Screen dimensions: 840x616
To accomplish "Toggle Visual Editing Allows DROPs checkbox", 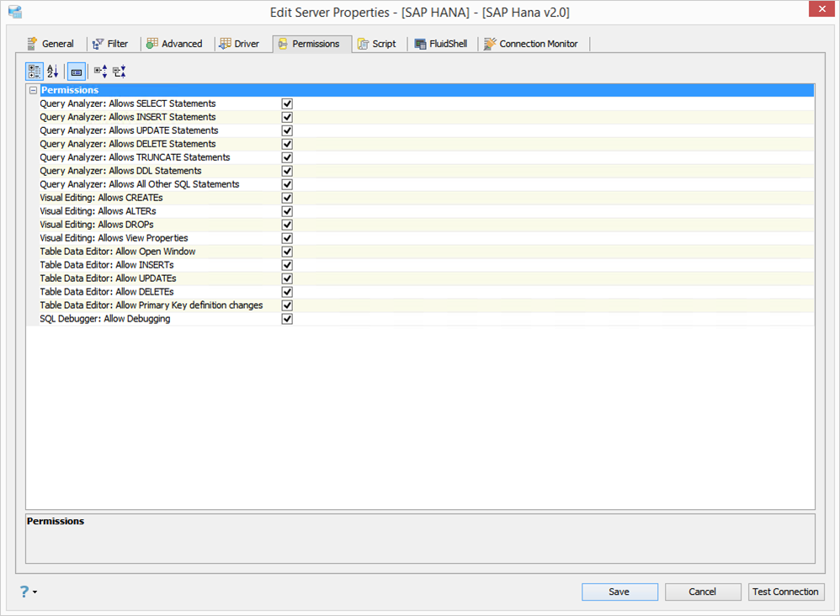I will (x=287, y=225).
